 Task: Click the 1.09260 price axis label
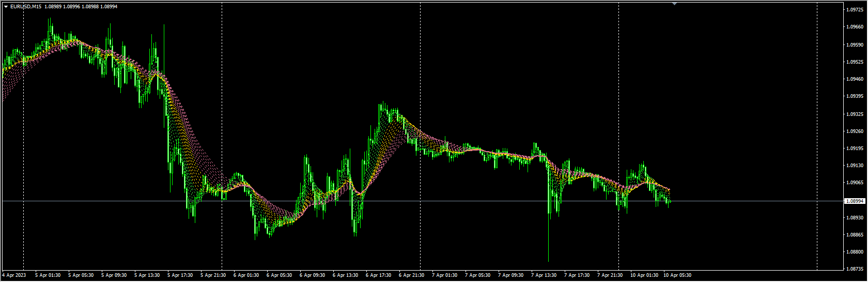856,131
